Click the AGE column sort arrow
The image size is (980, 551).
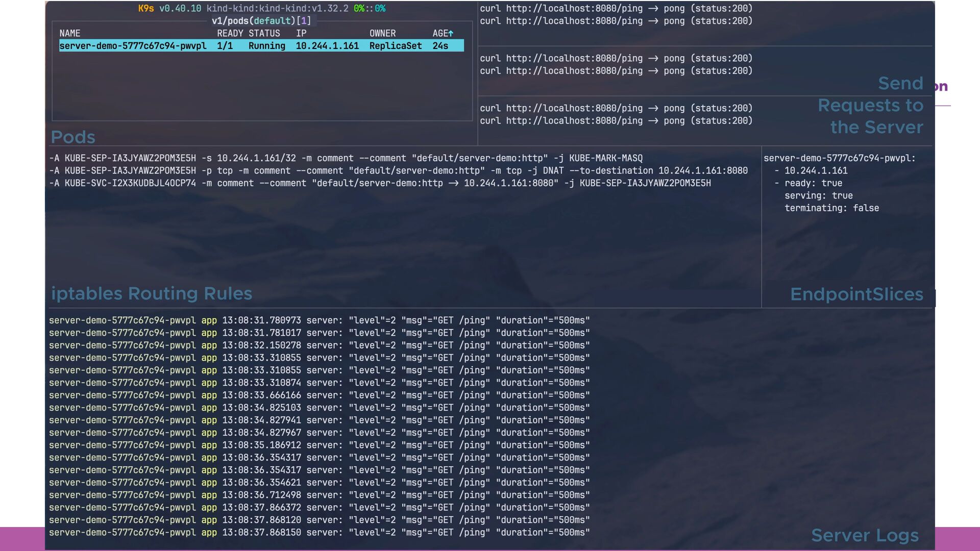click(x=451, y=34)
